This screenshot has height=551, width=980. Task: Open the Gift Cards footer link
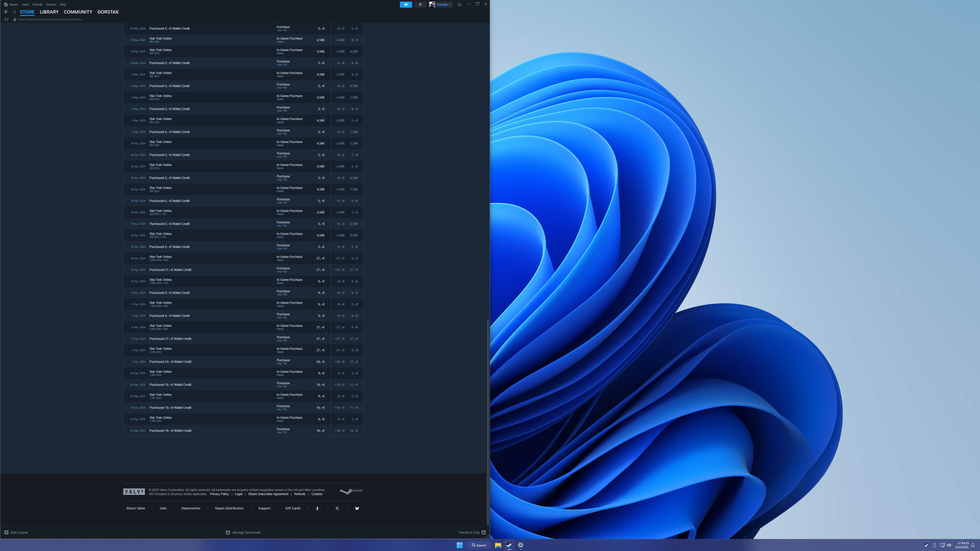point(293,508)
